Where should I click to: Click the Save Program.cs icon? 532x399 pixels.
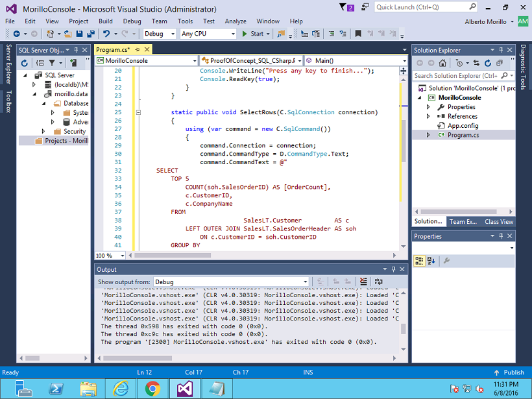pyautogui.click(x=80, y=34)
